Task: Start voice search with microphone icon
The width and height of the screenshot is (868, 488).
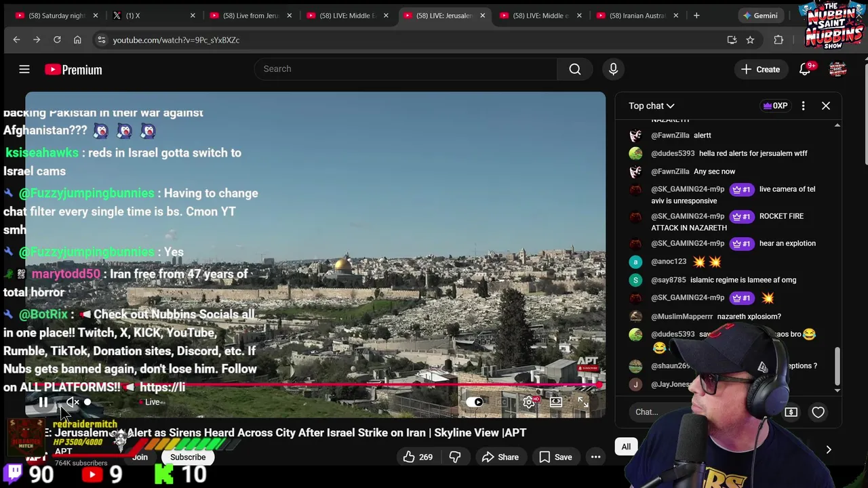Action: 613,69
